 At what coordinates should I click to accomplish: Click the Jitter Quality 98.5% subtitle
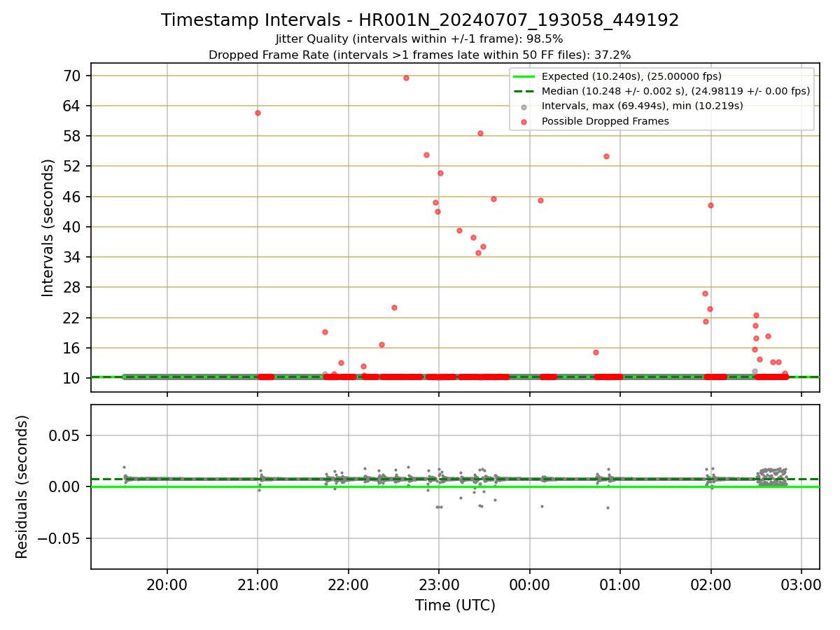(419, 39)
